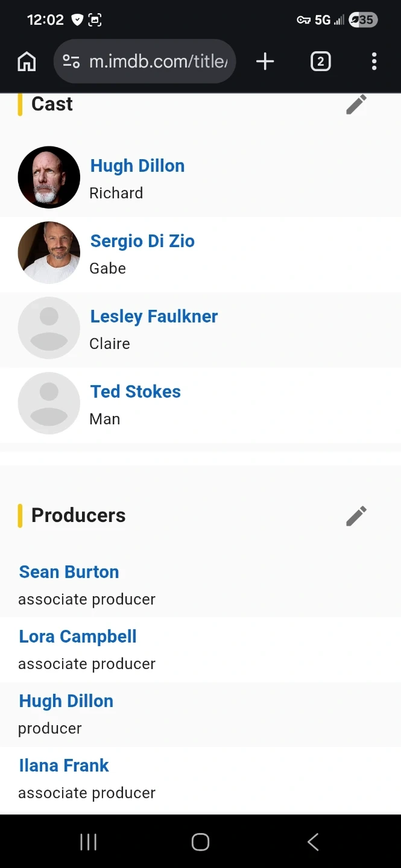Viewport: 401px width, 868px height.
Task: Tap Sergio Di Zio's headshot
Action: [x=49, y=253]
